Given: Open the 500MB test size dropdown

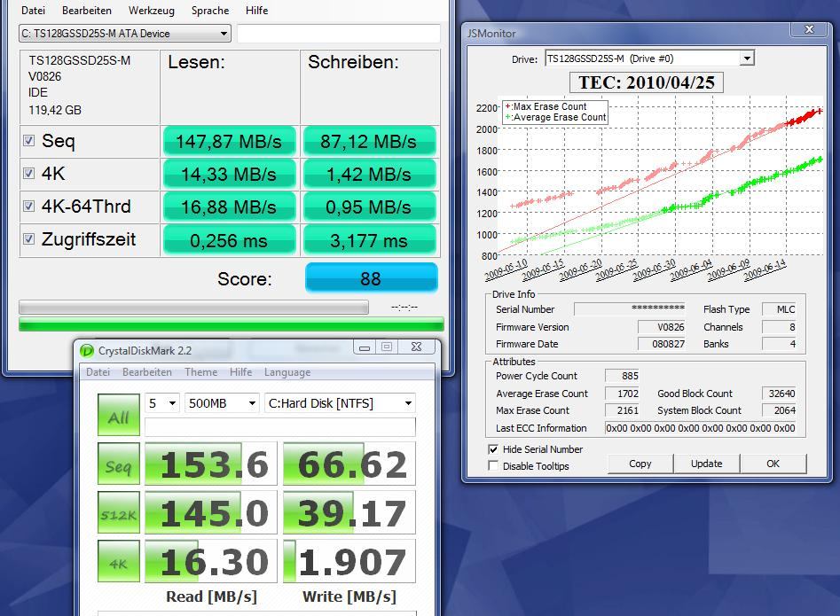Looking at the screenshot, I should tap(222, 403).
